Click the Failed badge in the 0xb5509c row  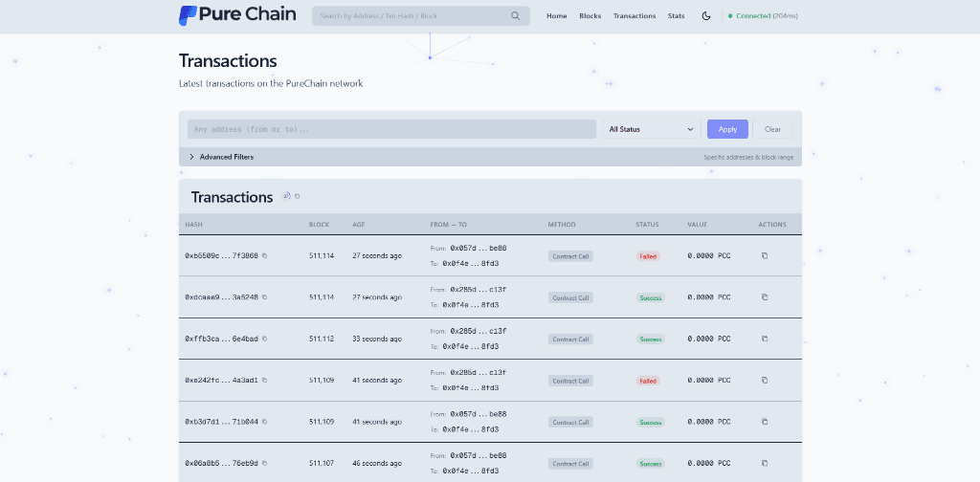tap(648, 256)
